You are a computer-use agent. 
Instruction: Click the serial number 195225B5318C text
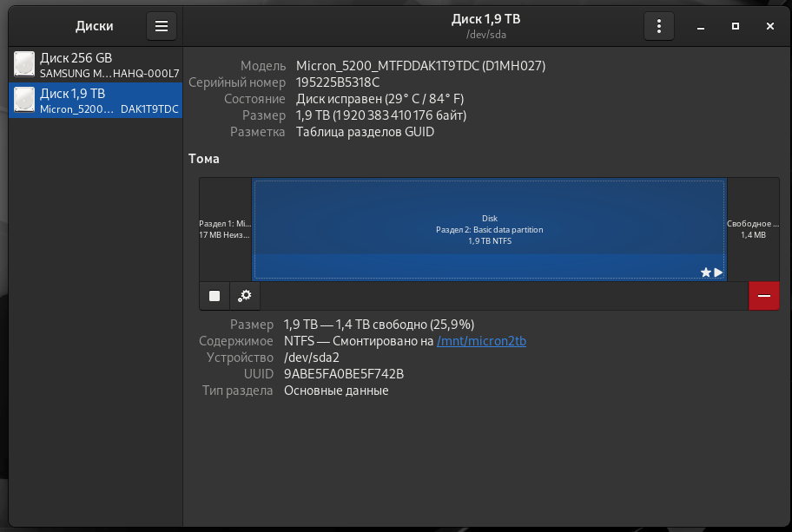click(338, 82)
